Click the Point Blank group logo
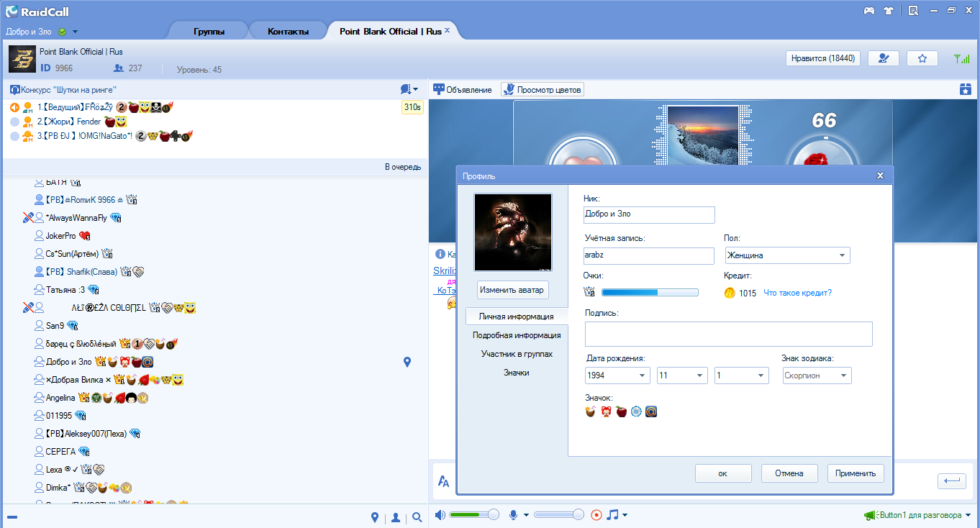The height and width of the screenshot is (528, 980). [22, 59]
